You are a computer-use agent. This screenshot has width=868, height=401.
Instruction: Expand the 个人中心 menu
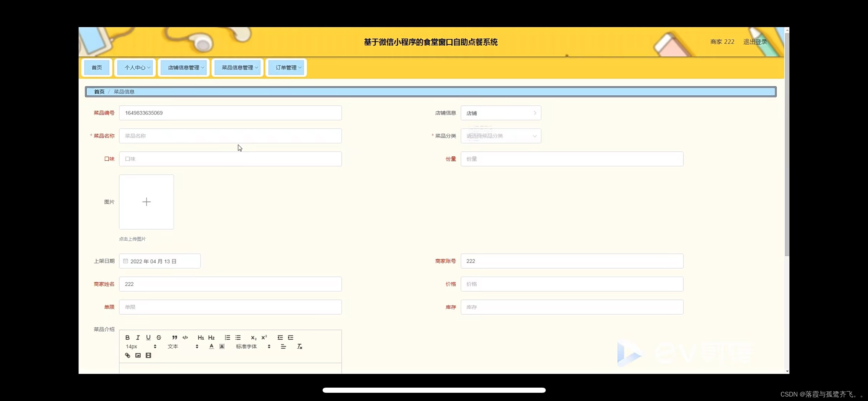pos(135,68)
